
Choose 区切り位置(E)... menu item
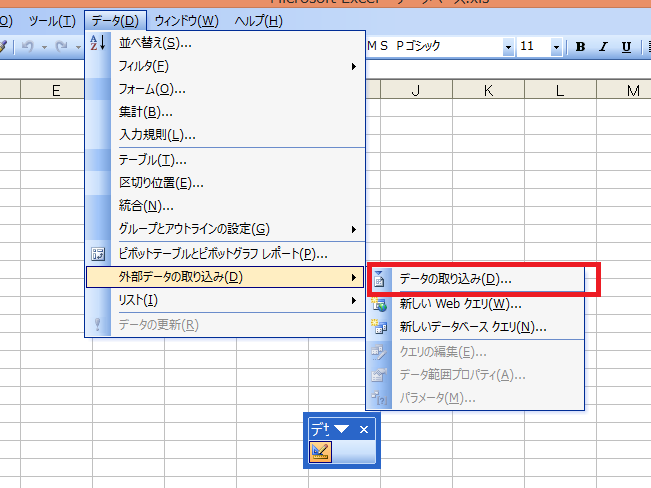(225, 183)
